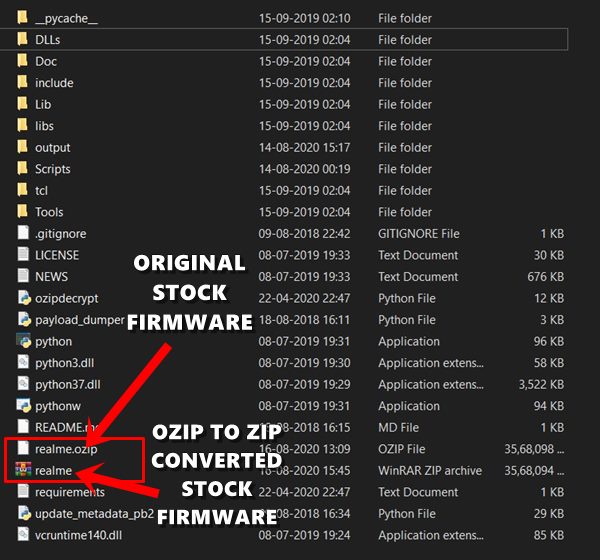The width and height of the screenshot is (600, 560).
Task: Open the output folder name
Action: [52, 148]
